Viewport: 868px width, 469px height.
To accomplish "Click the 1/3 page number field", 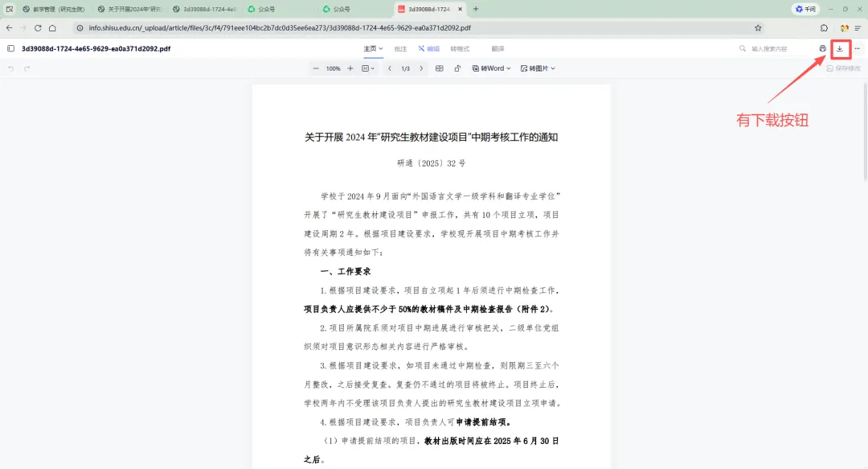I will (405, 68).
